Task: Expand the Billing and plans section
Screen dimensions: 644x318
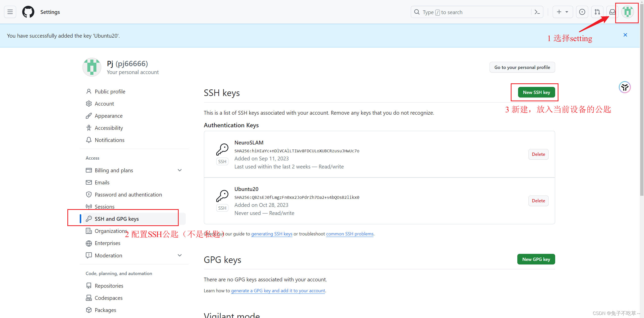Action: [x=180, y=170]
